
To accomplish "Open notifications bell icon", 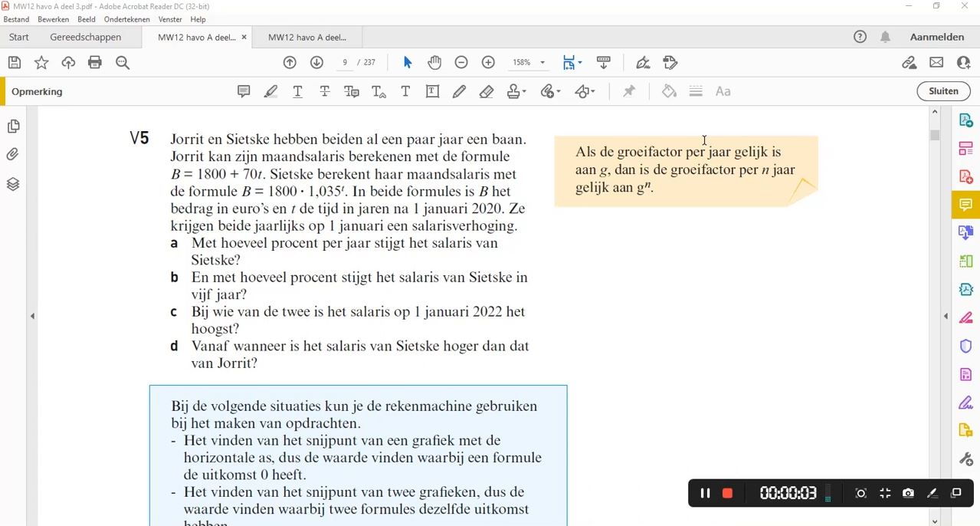I will point(885,37).
